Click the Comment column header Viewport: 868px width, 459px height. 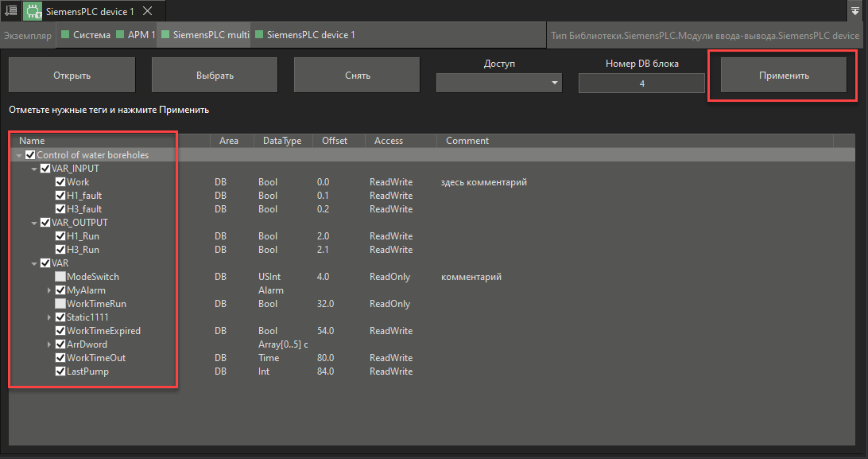pyautogui.click(x=635, y=141)
